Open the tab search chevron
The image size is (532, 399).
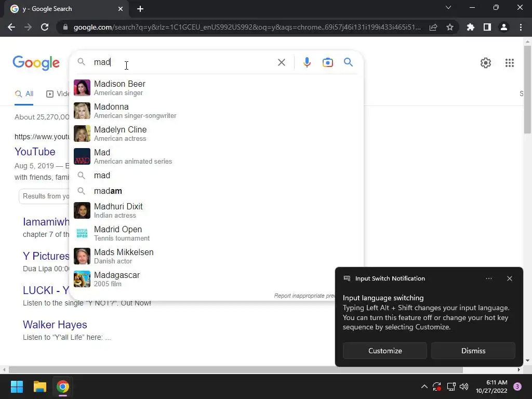(x=448, y=7)
